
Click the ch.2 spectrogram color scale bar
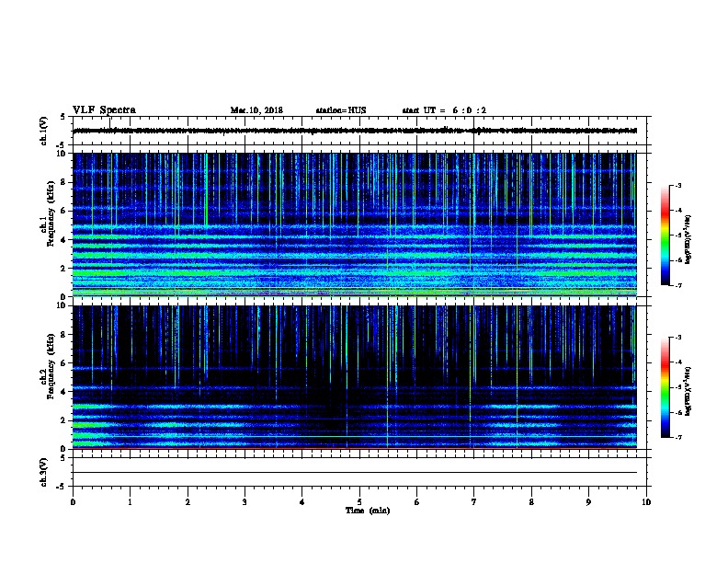tap(665, 387)
